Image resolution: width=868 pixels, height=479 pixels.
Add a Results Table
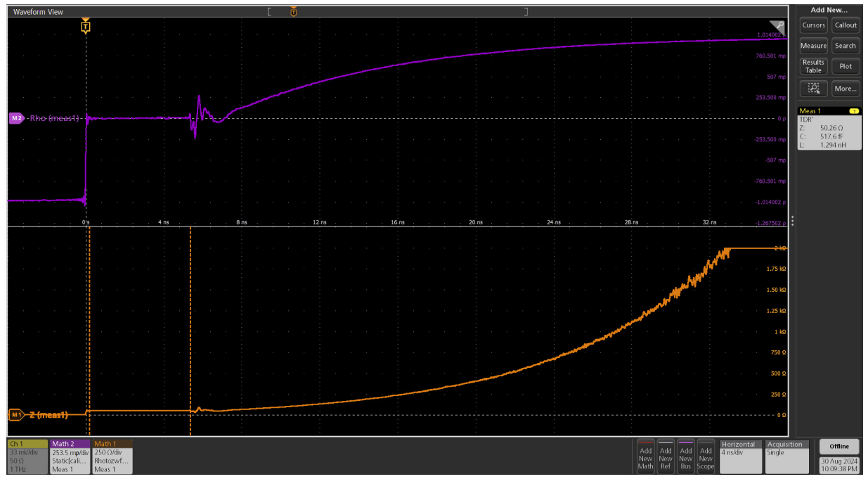pyautogui.click(x=814, y=66)
